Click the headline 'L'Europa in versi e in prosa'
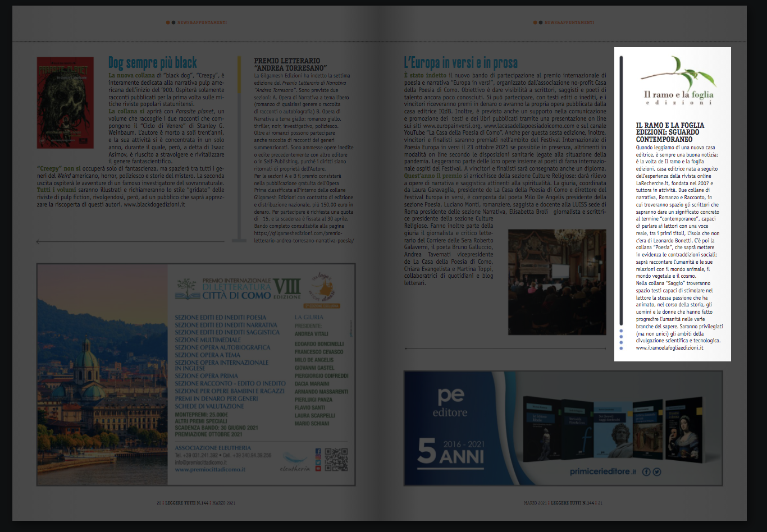 [x=460, y=62]
